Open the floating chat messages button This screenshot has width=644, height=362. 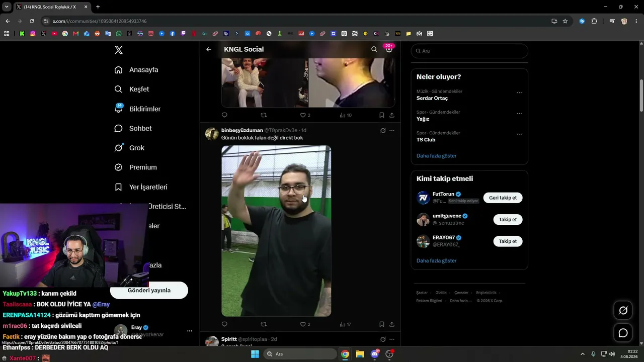tap(623, 333)
